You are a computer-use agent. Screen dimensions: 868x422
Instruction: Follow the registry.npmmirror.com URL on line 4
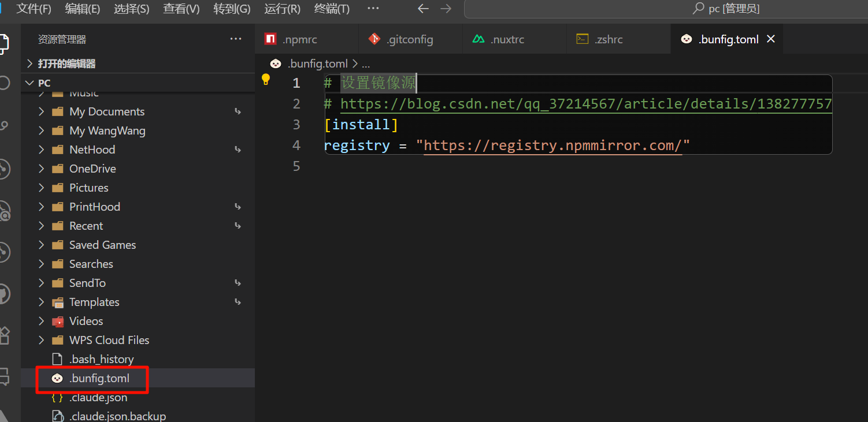pos(553,145)
